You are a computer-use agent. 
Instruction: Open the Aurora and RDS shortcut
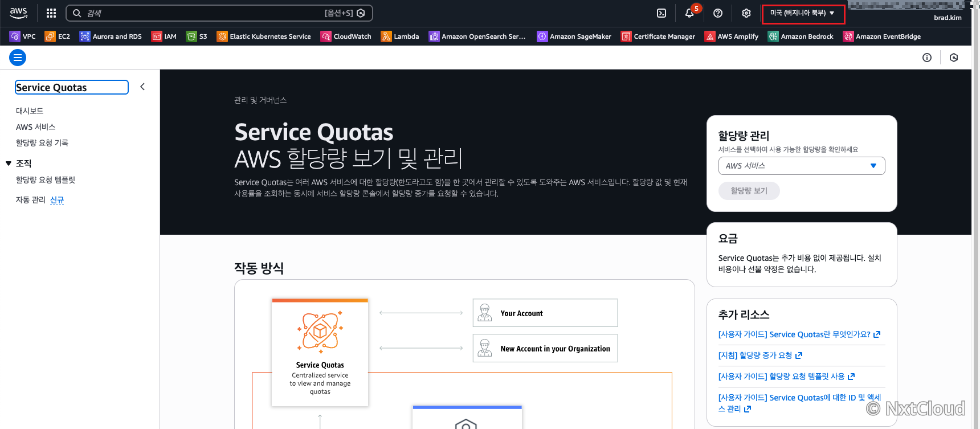point(111,36)
